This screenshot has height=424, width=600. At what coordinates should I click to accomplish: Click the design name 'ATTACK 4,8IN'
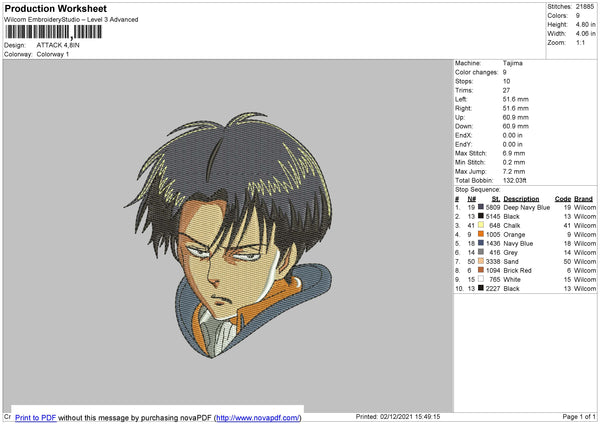(x=58, y=45)
